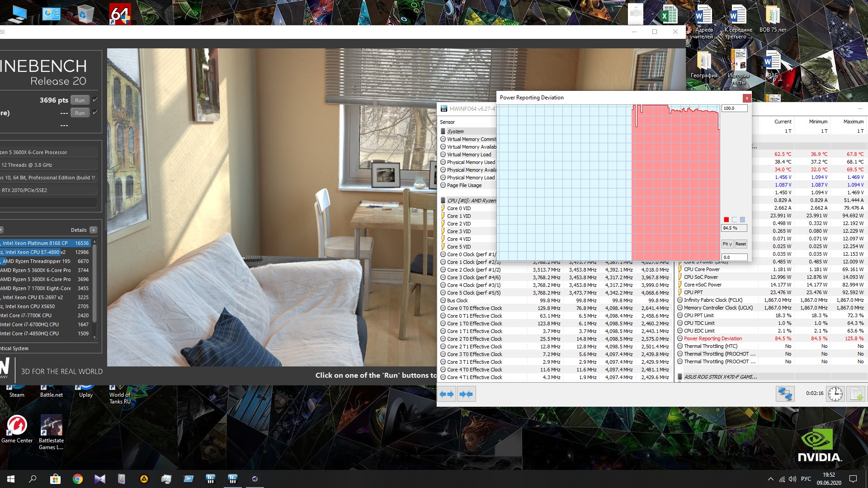Select System sensor group header
This screenshot has width=868, height=488.
[x=455, y=131]
